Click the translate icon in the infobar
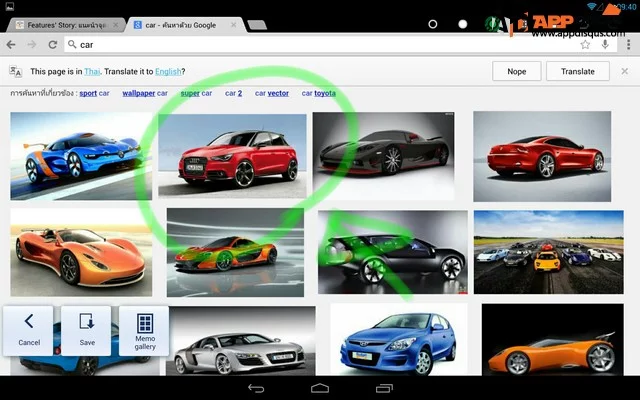640x400 pixels. [x=16, y=71]
